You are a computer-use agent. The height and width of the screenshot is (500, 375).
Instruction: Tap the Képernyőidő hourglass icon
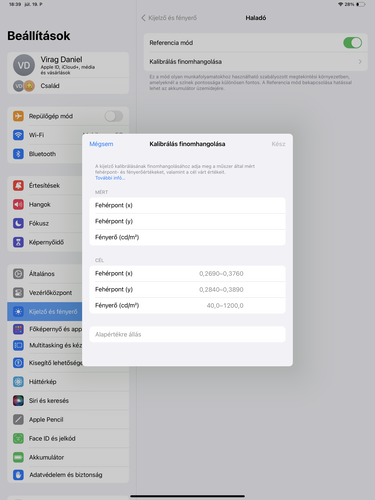point(18,242)
